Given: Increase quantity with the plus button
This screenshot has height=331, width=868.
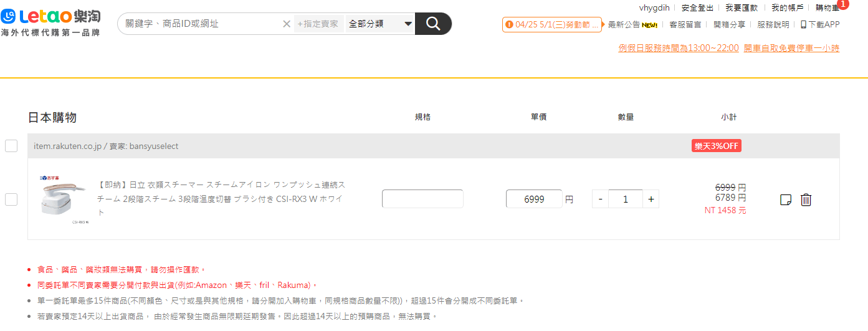Looking at the screenshot, I should click(x=651, y=199).
